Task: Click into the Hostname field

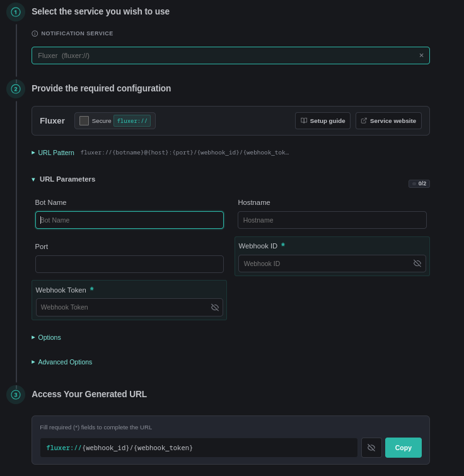Action: 332,220
